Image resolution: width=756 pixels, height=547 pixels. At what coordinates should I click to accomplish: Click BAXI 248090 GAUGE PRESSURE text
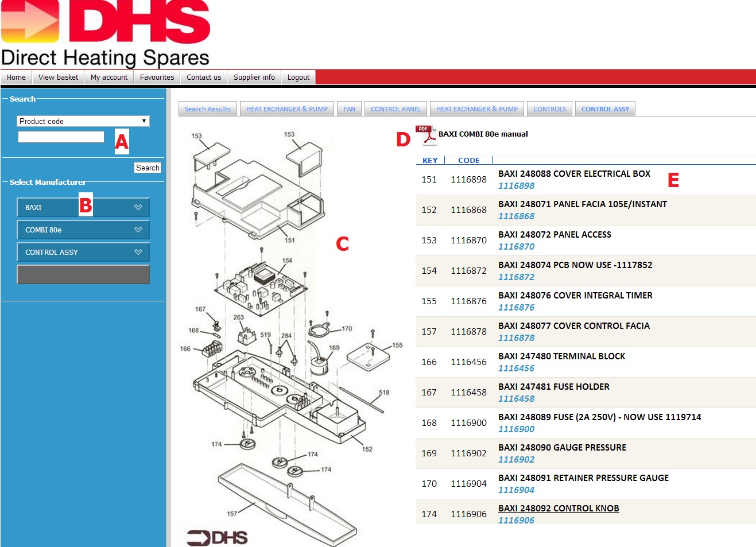[562, 448]
